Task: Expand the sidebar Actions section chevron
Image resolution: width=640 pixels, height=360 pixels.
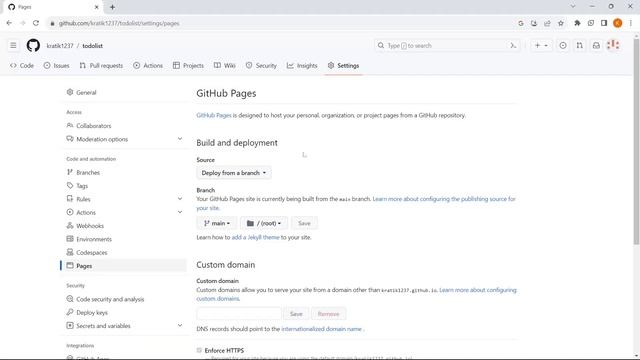Action: 180,212
